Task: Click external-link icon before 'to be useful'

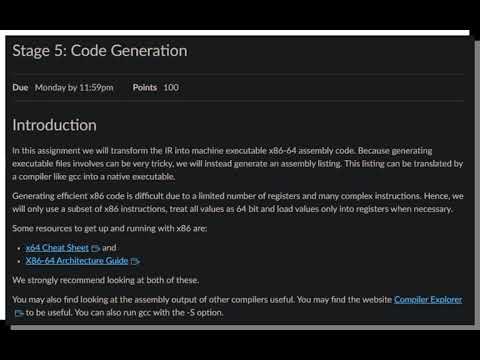Action: pos(19,313)
